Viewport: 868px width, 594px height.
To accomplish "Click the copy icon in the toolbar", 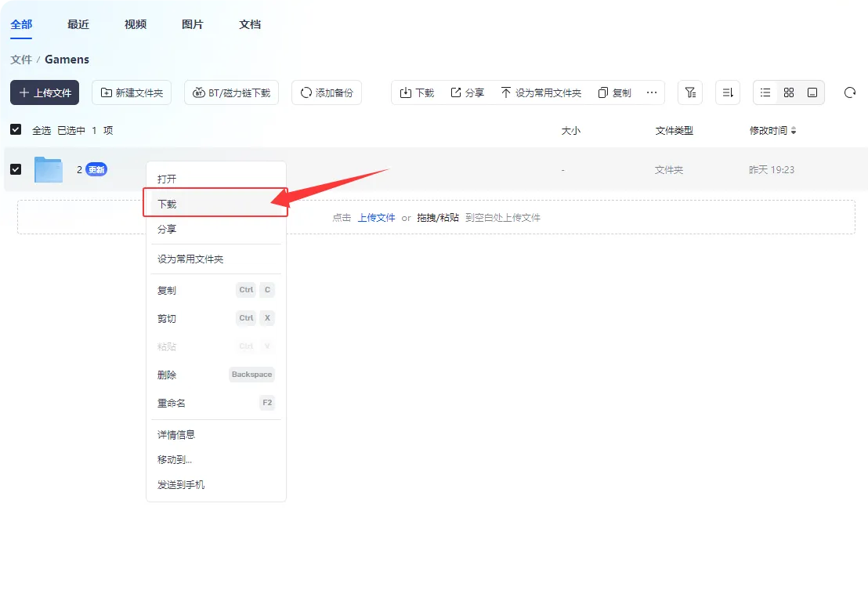I will tap(607, 92).
